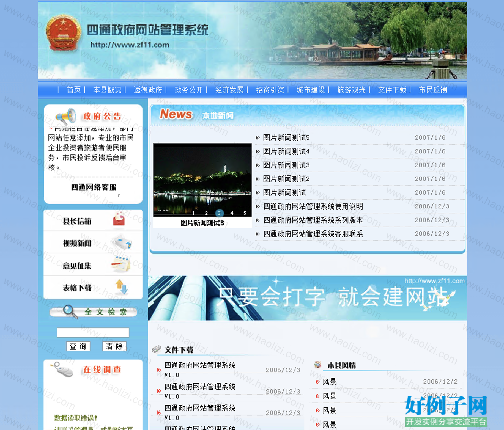Viewport: 504px width, 430px height.
Task: Go to 透视政府 in the navigation bar
Action: click(x=148, y=90)
